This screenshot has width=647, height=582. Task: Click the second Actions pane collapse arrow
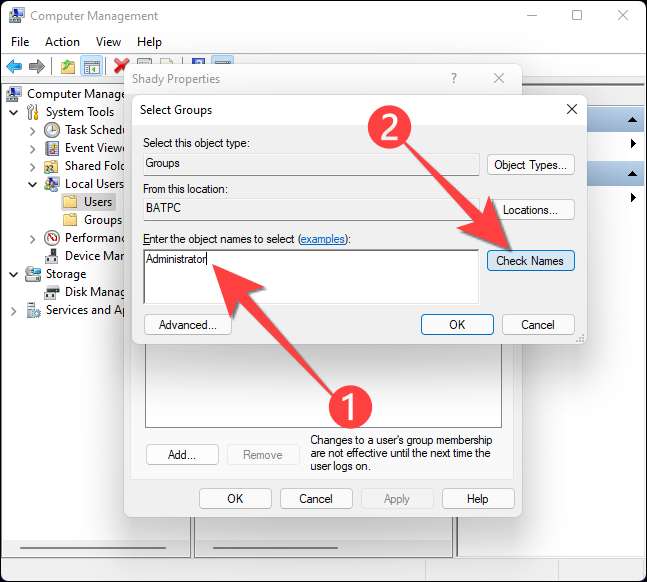[632, 173]
